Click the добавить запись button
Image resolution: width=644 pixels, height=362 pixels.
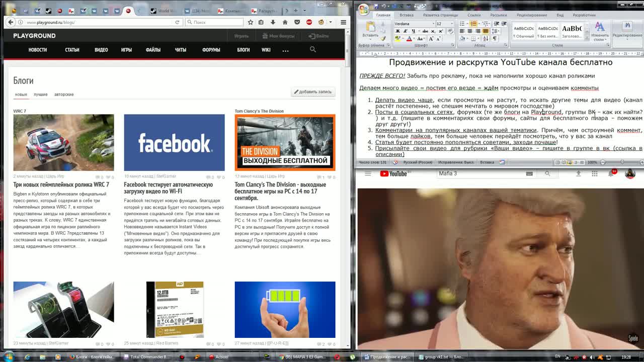tap(313, 92)
